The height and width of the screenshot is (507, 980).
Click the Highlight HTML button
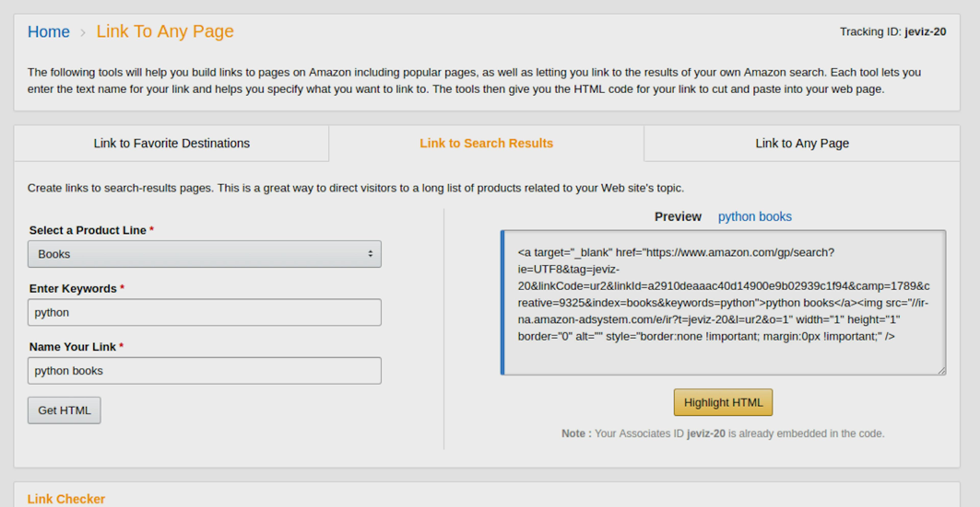click(x=723, y=402)
